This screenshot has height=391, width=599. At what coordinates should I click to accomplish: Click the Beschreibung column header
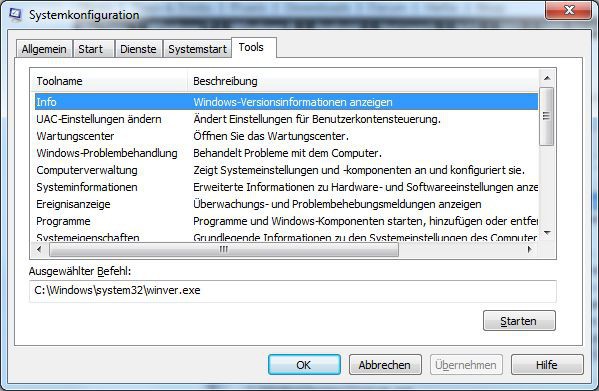click(x=363, y=81)
